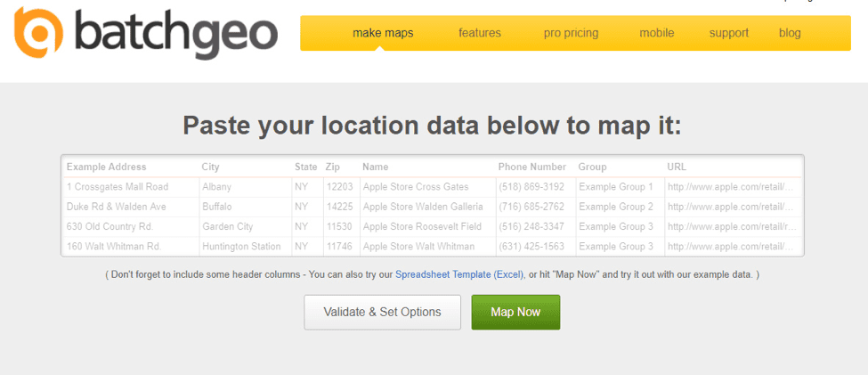The width and height of the screenshot is (868, 375).
Task: Select the (518) 869-3192 phone cell
Action: tap(532, 187)
